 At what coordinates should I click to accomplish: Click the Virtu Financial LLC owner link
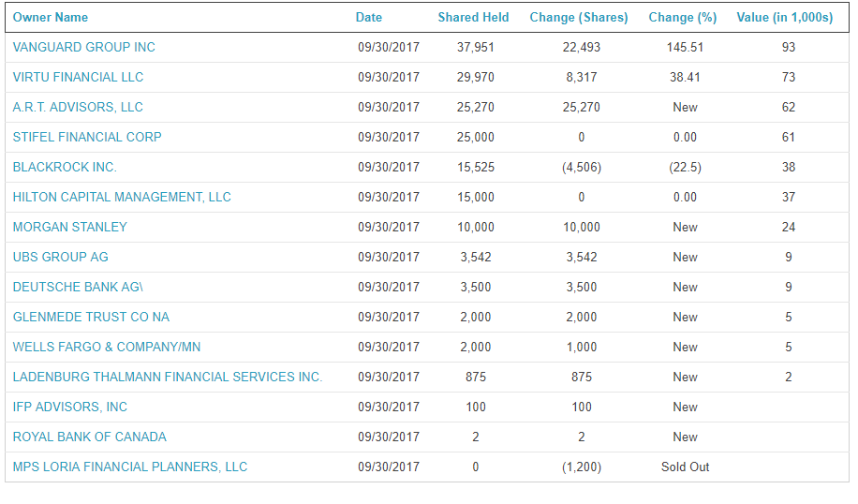[78, 77]
